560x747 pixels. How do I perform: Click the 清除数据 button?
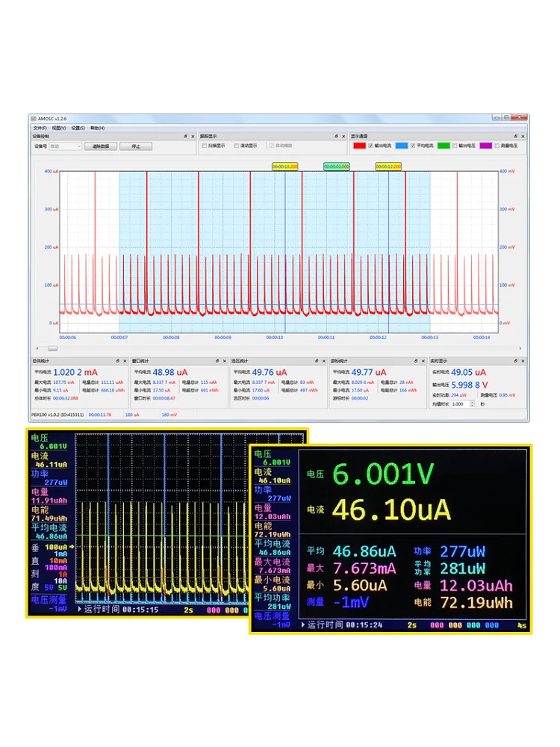[x=101, y=146]
